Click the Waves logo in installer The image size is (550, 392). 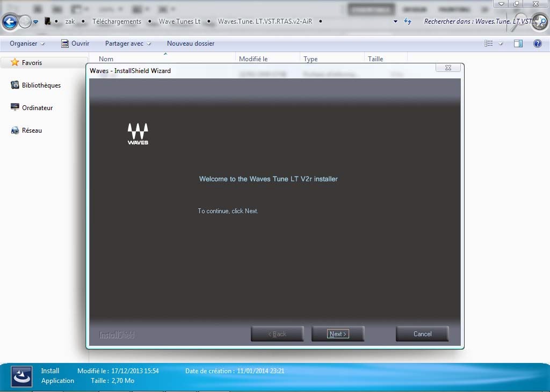point(138,134)
